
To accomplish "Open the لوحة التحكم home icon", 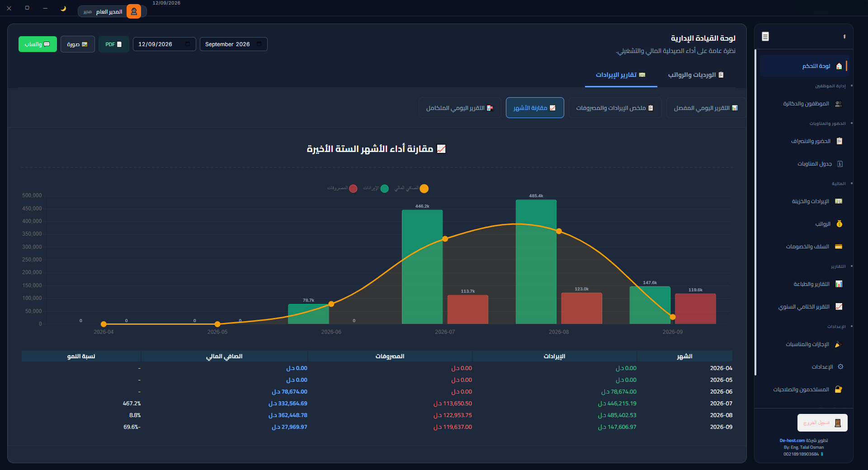I will (839, 66).
